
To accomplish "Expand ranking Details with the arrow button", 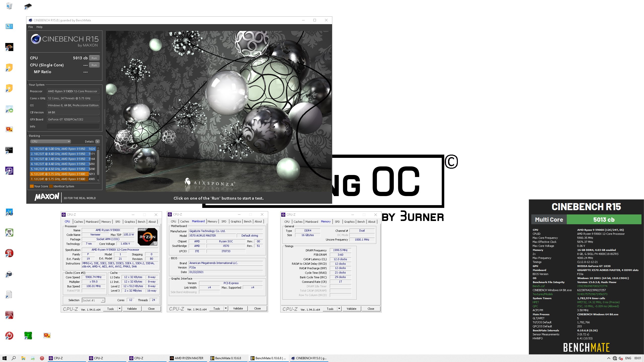I will point(98,142).
